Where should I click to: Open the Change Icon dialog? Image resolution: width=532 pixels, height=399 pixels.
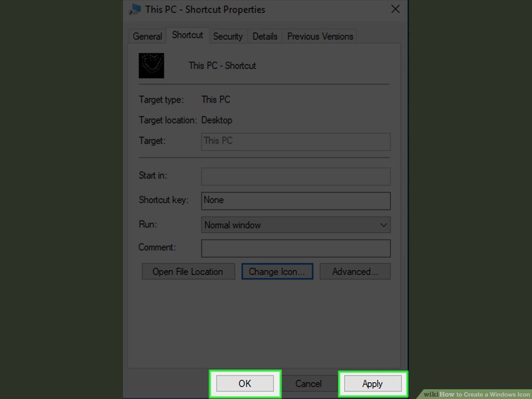pos(277,271)
